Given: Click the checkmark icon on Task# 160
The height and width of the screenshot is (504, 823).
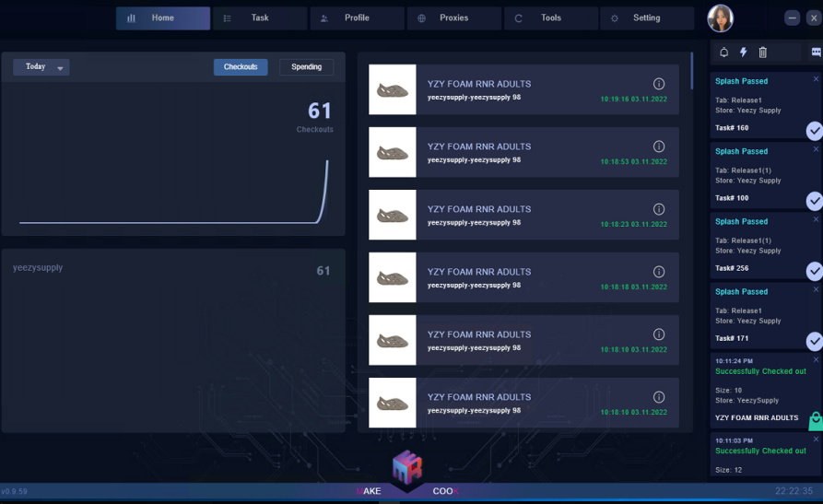Looking at the screenshot, I should tap(814, 130).
